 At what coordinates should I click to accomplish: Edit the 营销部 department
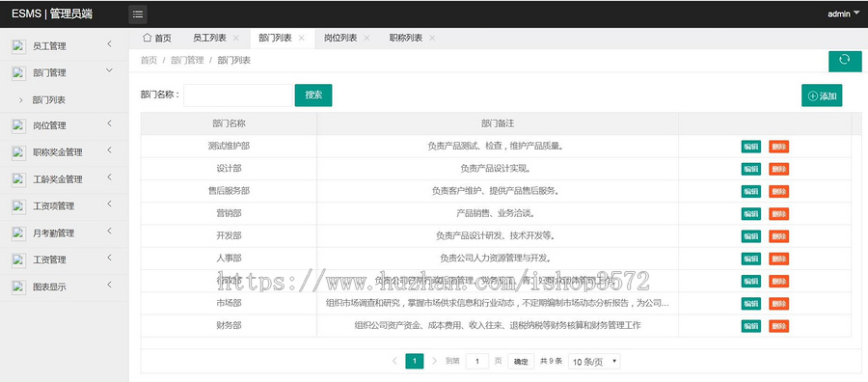pos(750,214)
